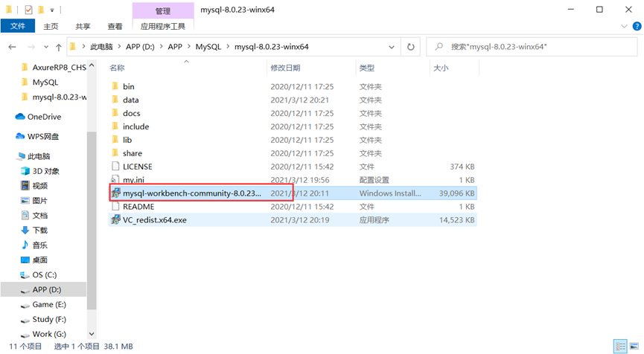644x354 pixels.
Task: Select 此电脑 in navigation pane
Action: pos(34,156)
